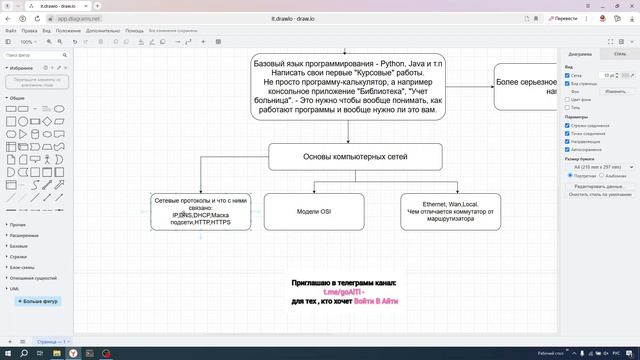Open the A4 paper size dropdown
640x360 pixels.
coord(602,167)
